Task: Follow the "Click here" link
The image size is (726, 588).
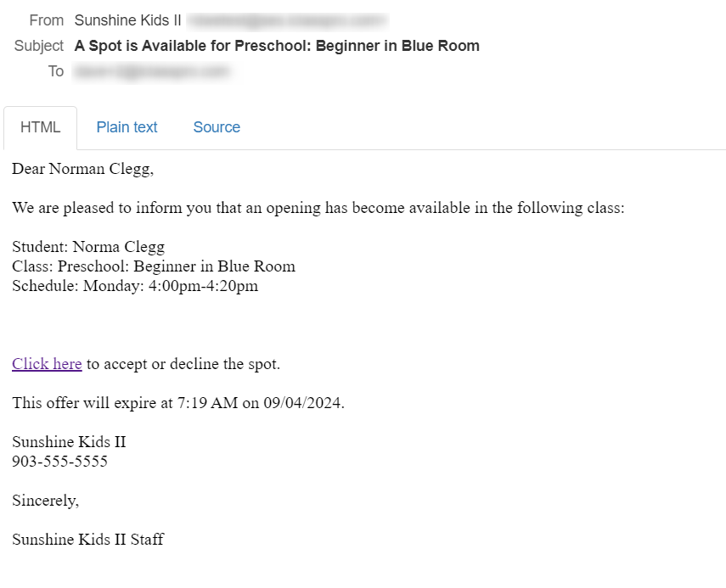Action: 47,364
